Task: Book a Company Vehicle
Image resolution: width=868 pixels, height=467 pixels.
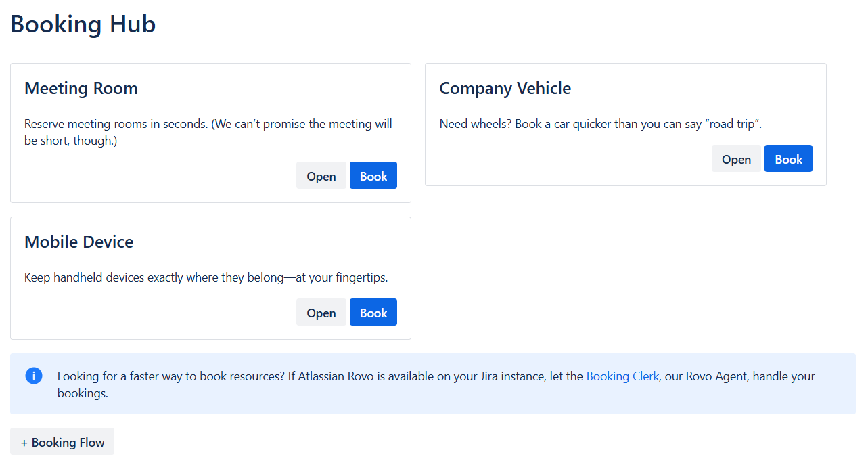Action: (x=787, y=158)
